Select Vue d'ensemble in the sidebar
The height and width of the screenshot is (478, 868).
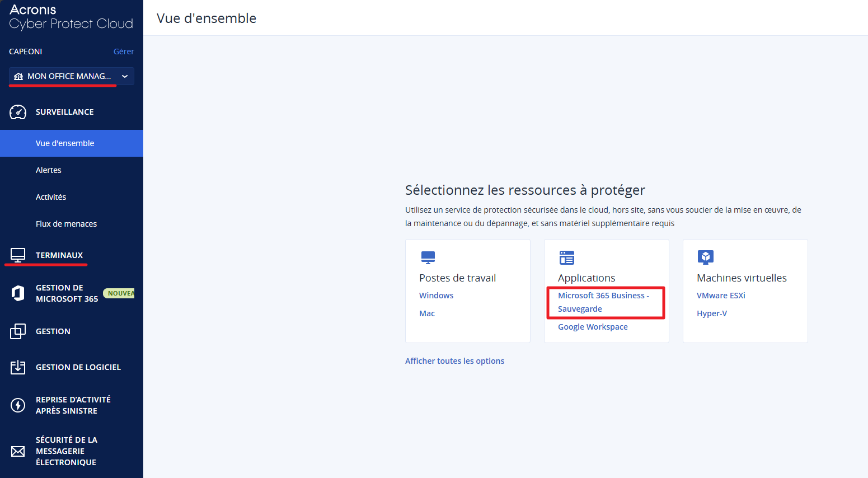point(72,143)
